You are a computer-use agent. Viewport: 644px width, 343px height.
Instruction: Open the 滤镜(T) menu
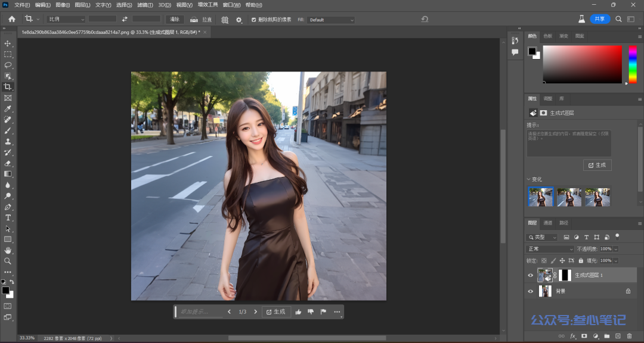(x=145, y=5)
